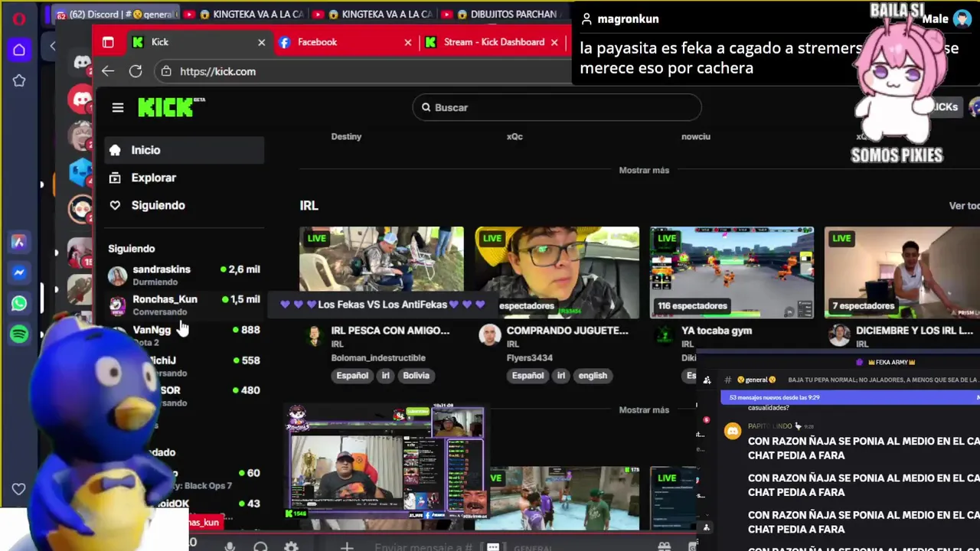The width and height of the screenshot is (980, 551).
Task: Open the tab islands panel icon
Action: point(108,42)
